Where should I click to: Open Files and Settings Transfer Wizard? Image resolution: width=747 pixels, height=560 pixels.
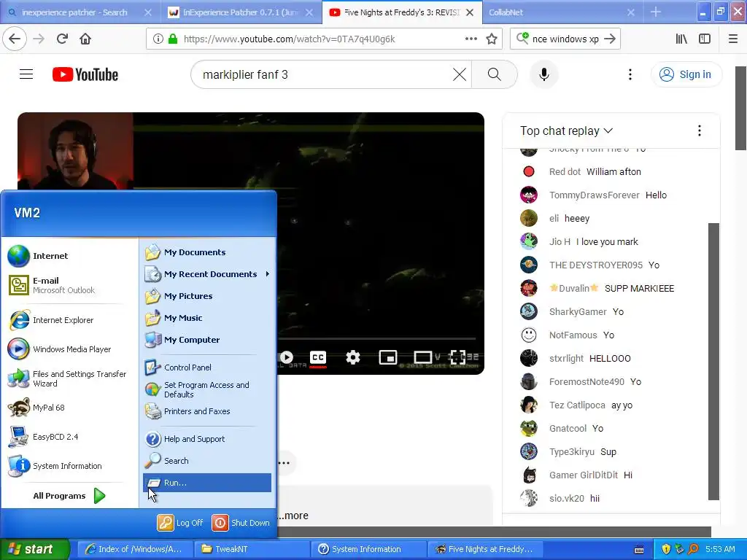coord(69,378)
